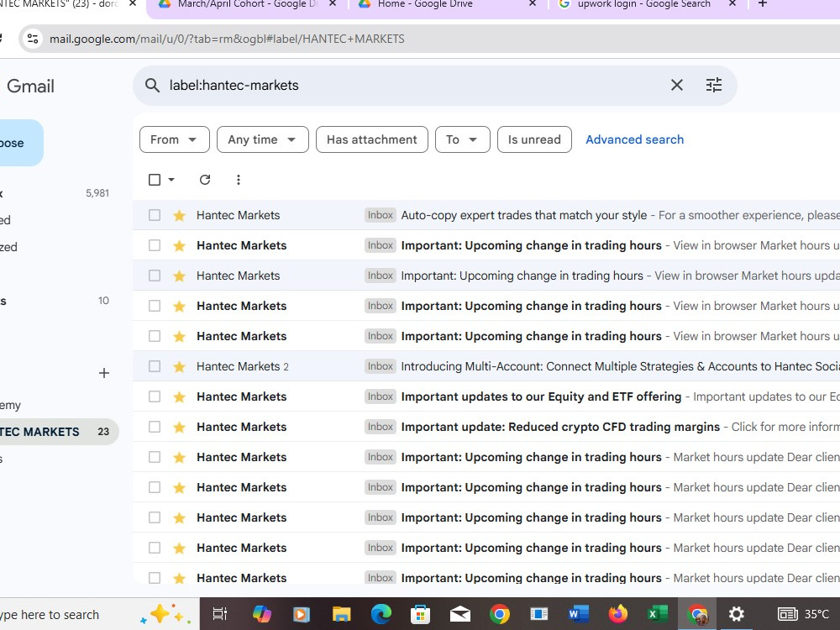Open Task View on the taskbar
840x630 pixels.
[x=219, y=614]
